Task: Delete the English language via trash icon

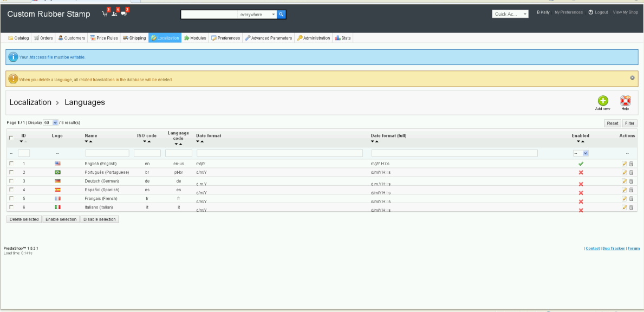Action: pyautogui.click(x=631, y=164)
